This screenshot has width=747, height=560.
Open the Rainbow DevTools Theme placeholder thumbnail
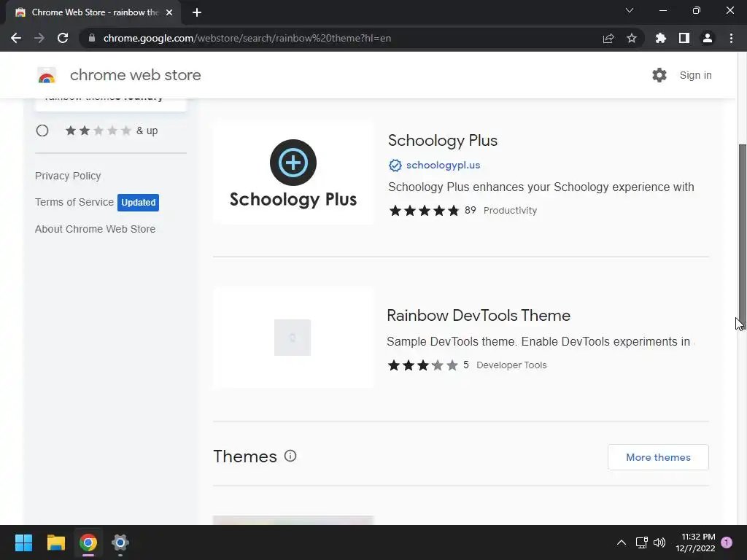(293, 338)
